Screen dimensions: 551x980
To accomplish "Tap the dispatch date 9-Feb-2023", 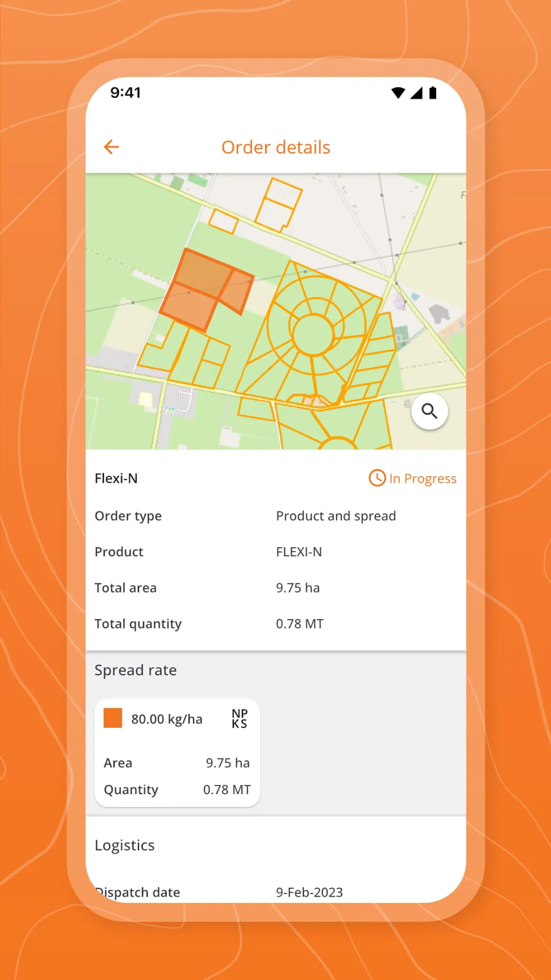I will tap(309, 892).
